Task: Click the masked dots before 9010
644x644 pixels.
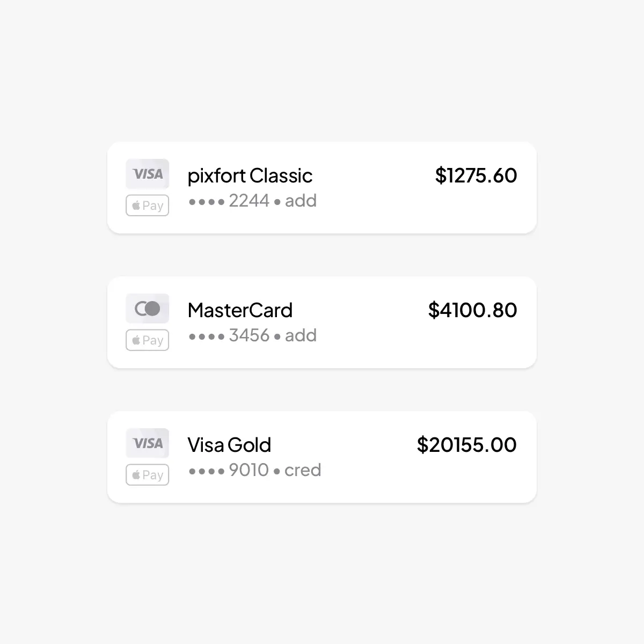Action: (207, 472)
